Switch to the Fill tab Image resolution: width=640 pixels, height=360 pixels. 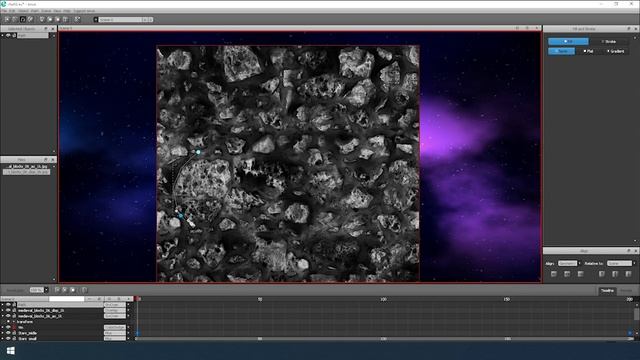point(568,41)
